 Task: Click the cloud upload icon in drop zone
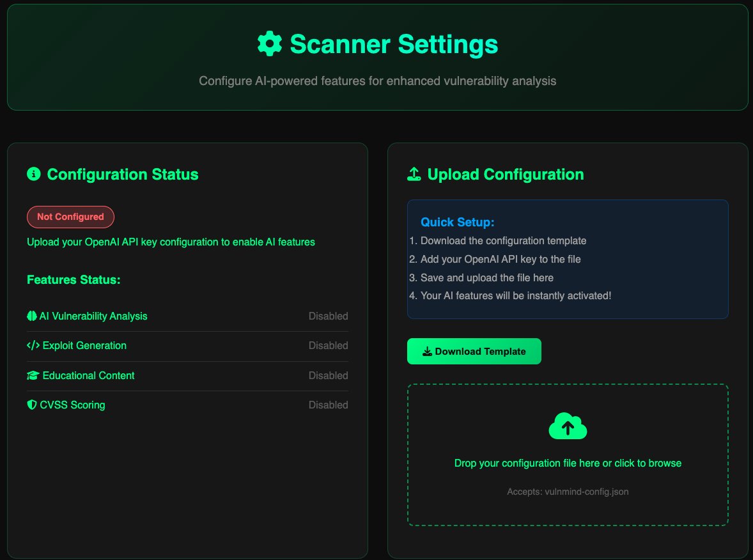pyautogui.click(x=568, y=426)
